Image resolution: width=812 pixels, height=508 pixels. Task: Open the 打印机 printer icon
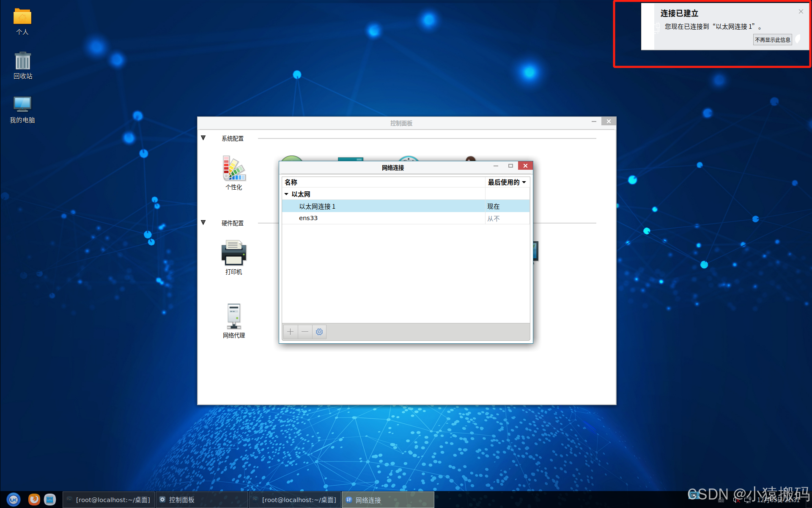tap(234, 253)
